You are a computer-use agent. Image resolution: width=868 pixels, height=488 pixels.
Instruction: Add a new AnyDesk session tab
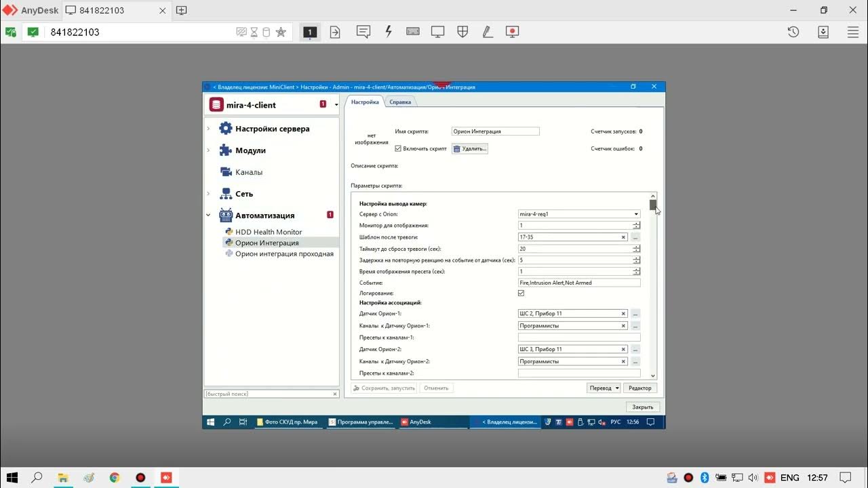coord(181,10)
